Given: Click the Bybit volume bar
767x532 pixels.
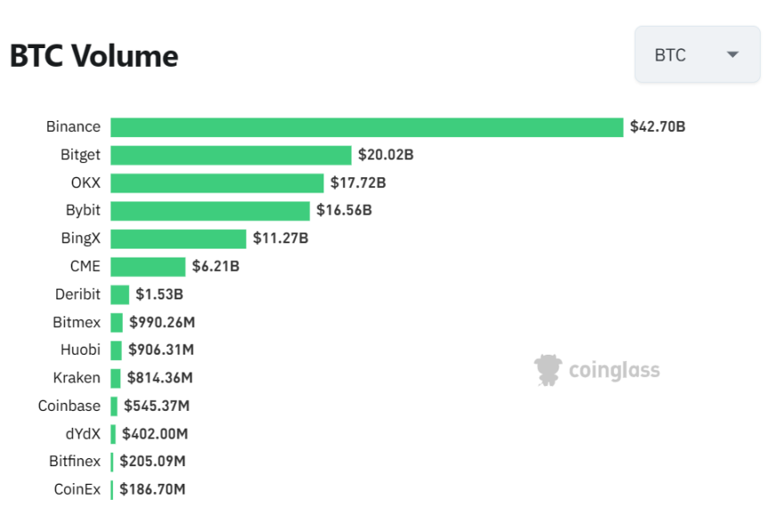Looking at the screenshot, I should 210,211.
